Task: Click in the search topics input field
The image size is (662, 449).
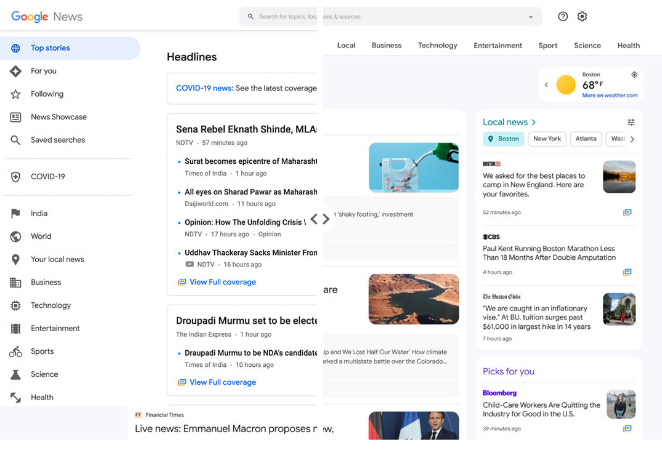Action: click(x=391, y=17)
